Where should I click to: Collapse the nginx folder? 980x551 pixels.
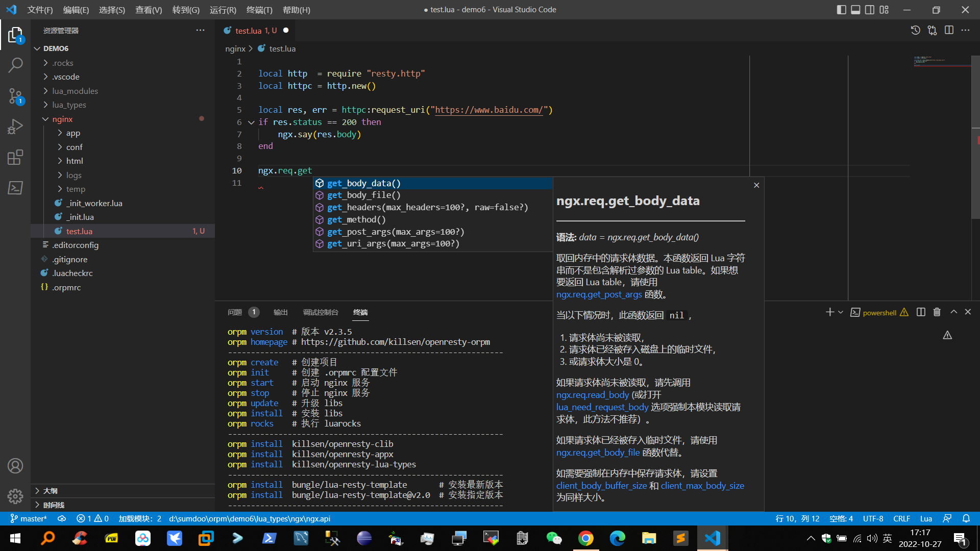pos(62,119)
